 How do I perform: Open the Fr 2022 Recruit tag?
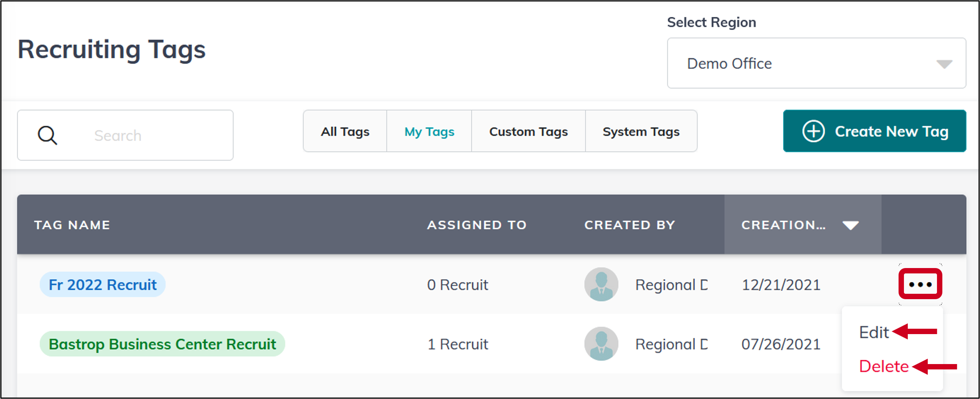102,284
